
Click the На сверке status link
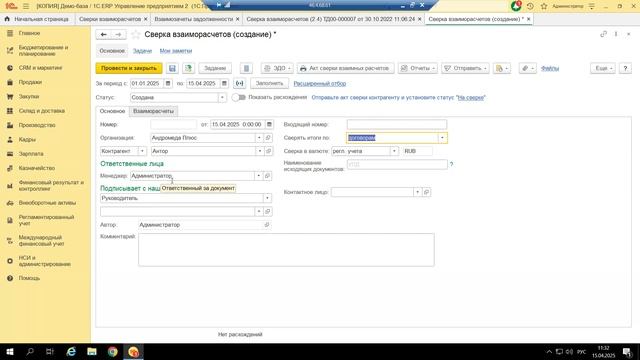pos(471,98)
